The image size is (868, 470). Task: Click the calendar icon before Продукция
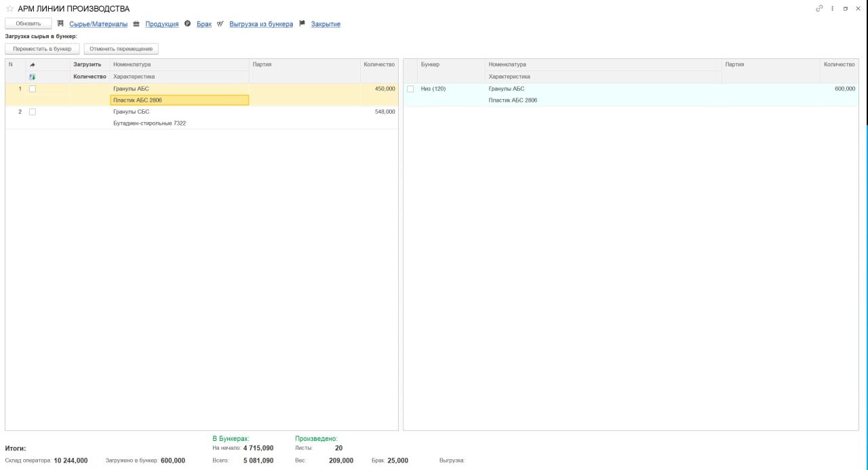coord(136,24)
